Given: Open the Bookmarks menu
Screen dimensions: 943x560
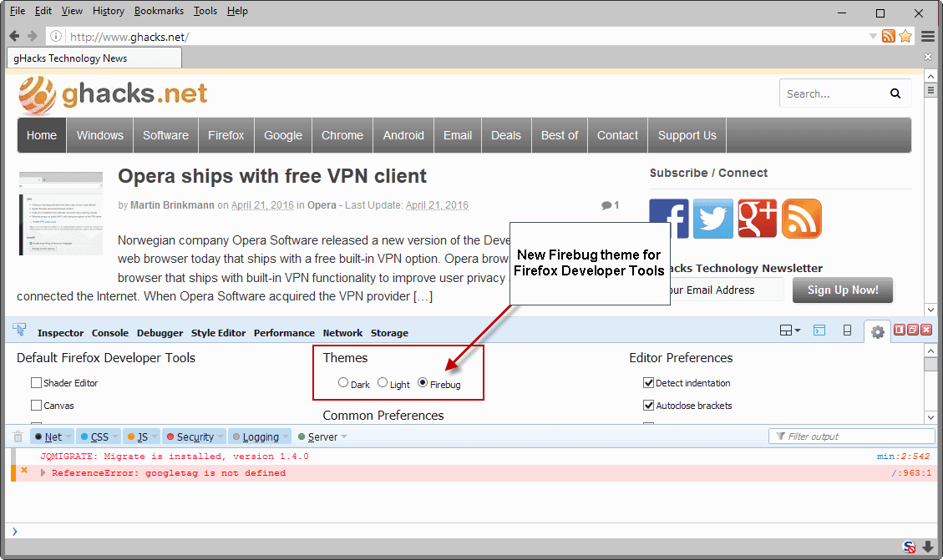Looking at the screenshot, I should 159,10.
